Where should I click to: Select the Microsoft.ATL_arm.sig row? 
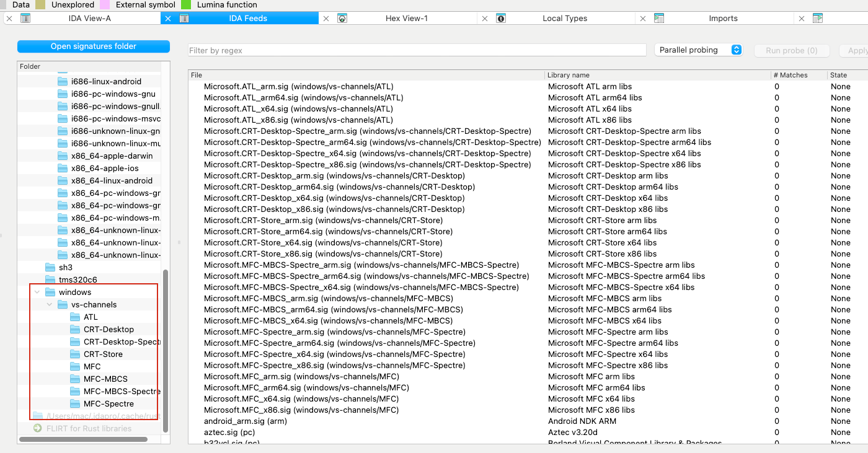pyautogui.click(x=528, y=87)
